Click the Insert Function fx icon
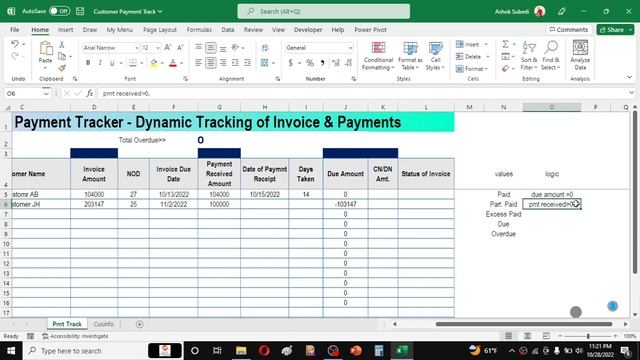 tap(89, 93)
